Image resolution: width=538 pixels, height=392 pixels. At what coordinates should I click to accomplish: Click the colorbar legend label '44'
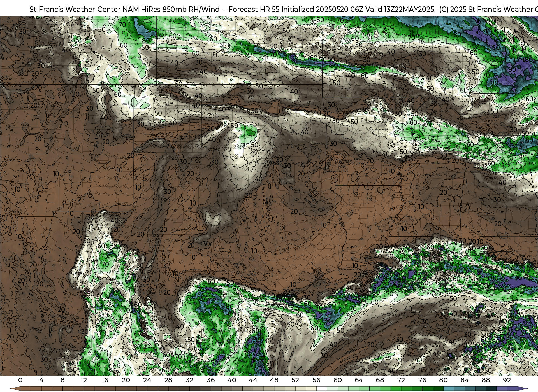253,380
